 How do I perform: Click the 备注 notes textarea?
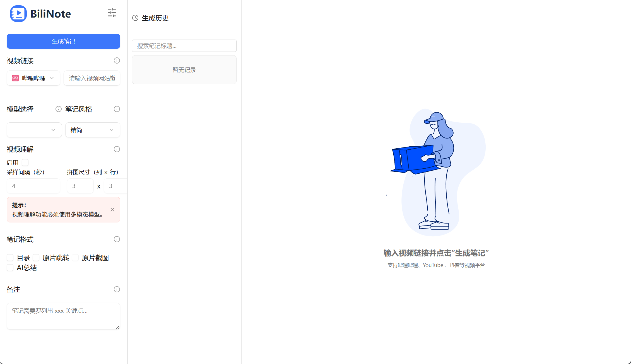pyautogui.click(x=63, y=316)
